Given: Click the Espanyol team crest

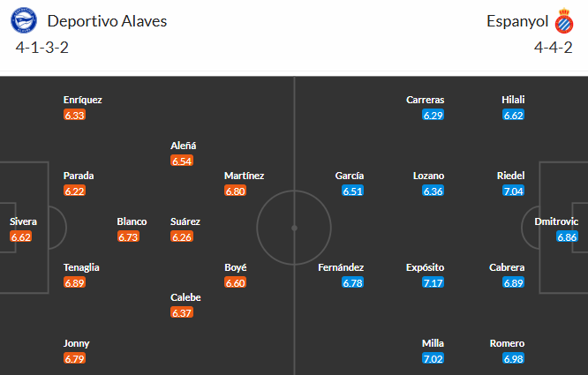Looking at the screenshot, I should 562,21.
